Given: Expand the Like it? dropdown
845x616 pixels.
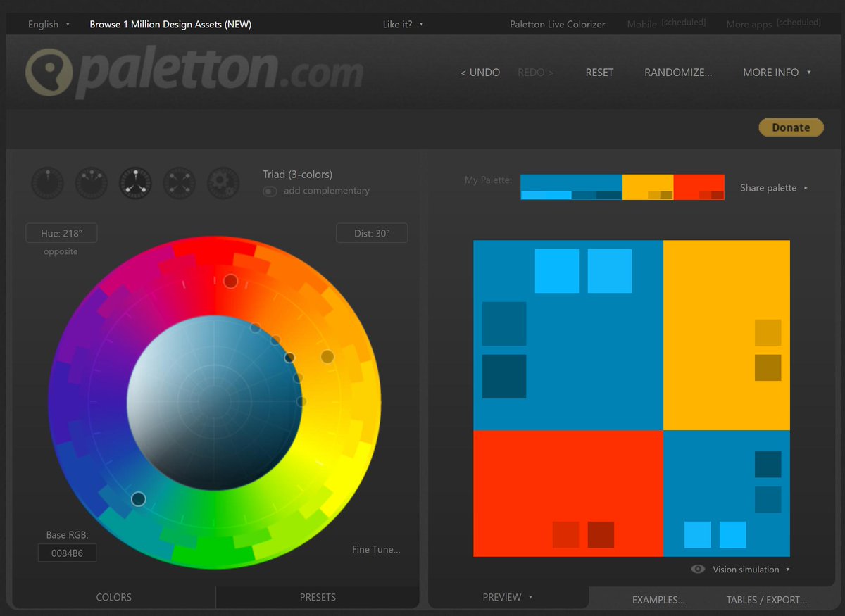Looking at the screenshot, I should point(403,24).
